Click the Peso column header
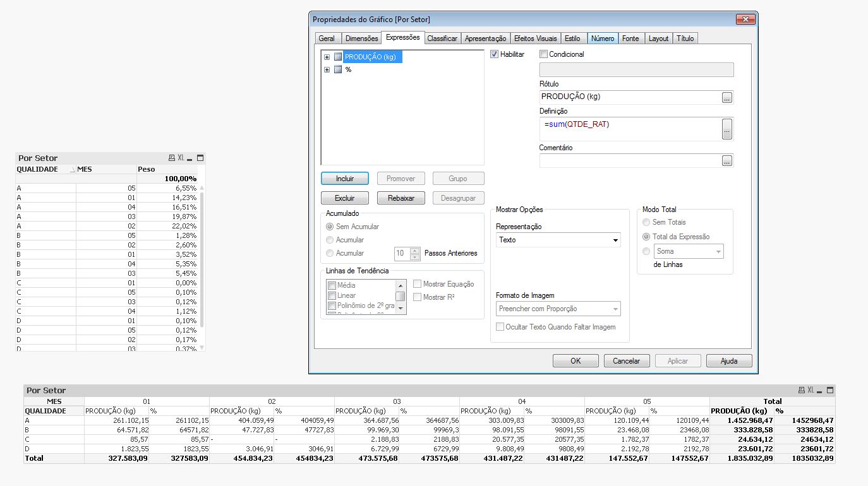This screenshot has width=868, height=486. 167,169
